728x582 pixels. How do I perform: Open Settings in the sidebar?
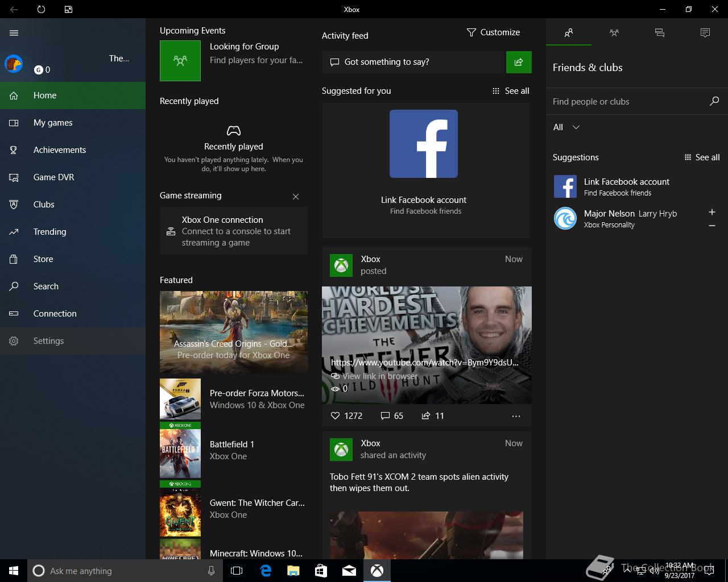[x=73, y=341]
